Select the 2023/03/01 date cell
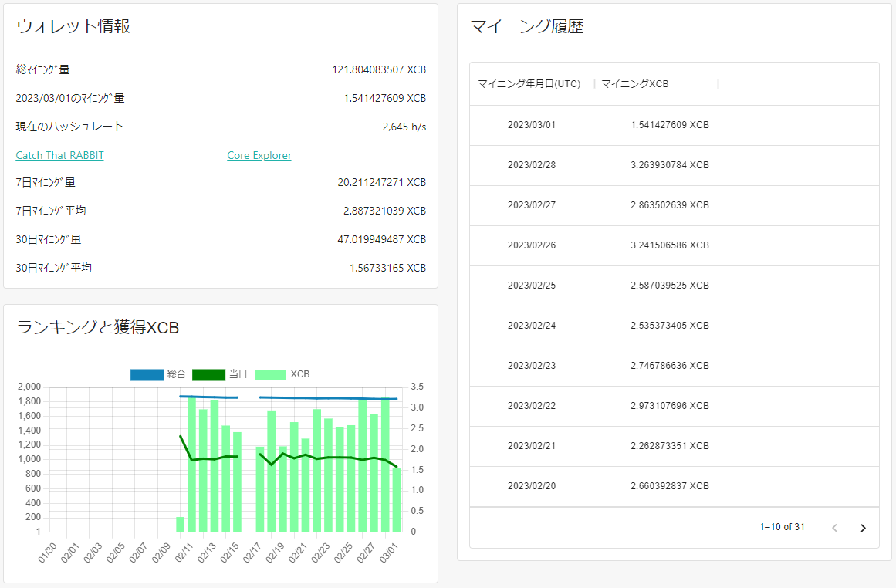This screenshot has width=896, height=588. 532,125
